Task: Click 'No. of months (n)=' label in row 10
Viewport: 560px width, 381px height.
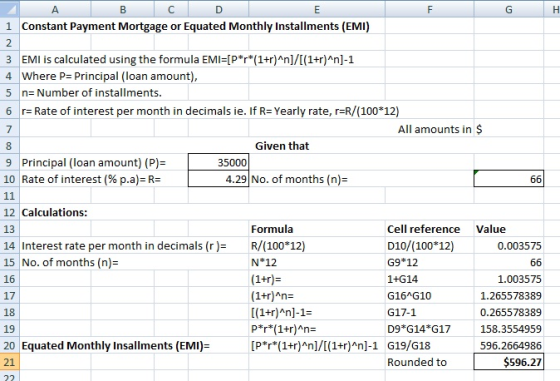Action: click(x=299, y=179)
